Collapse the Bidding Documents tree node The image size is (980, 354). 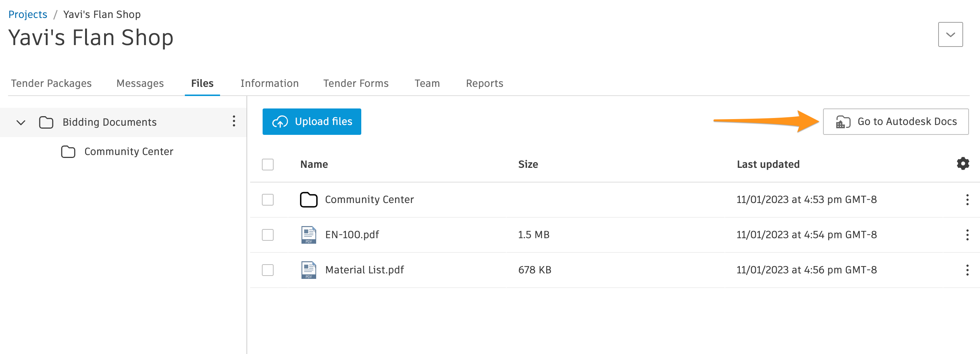tap(21, 122)
